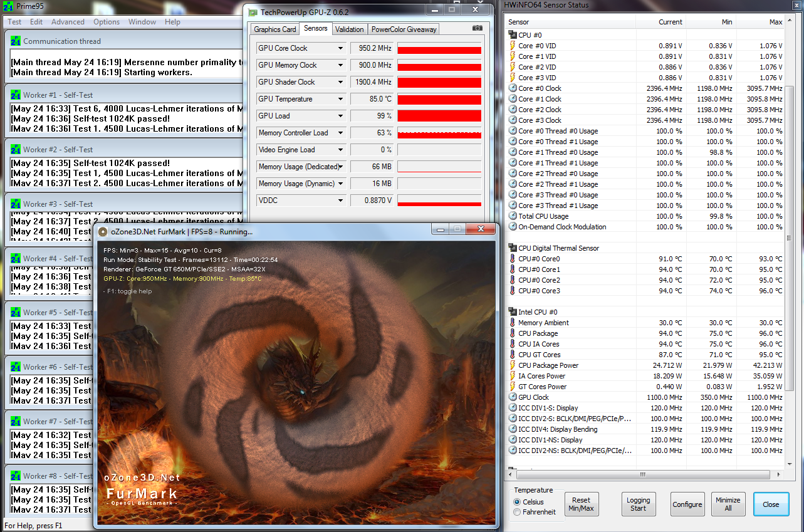Click the Worker #2 Self-Test window icon
The width and height of the screenshot is (804, 532).
(16, 150)
